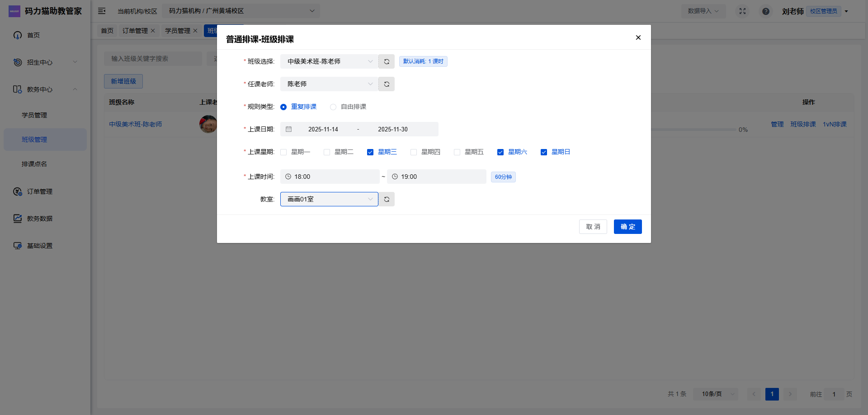The image size is (868, 415).
Task: Click the fullscreen icon in header
Action: click(x=742, y=11)
